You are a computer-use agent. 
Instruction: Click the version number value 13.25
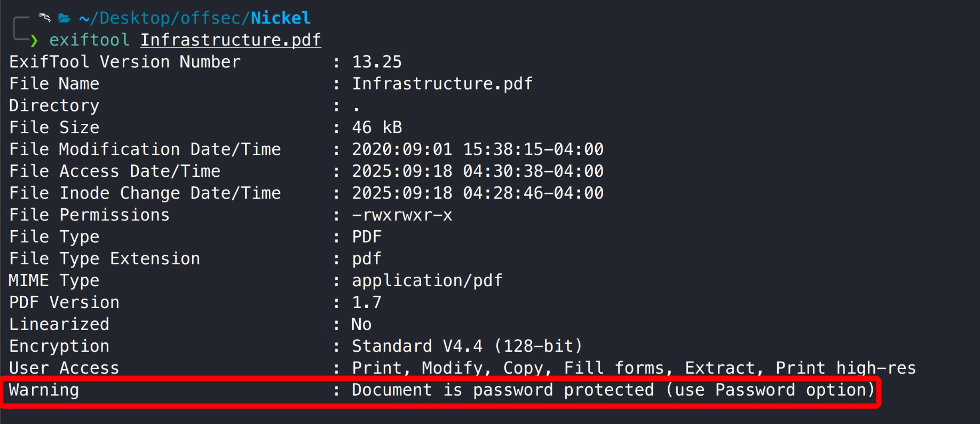click(x=377, y=62)
